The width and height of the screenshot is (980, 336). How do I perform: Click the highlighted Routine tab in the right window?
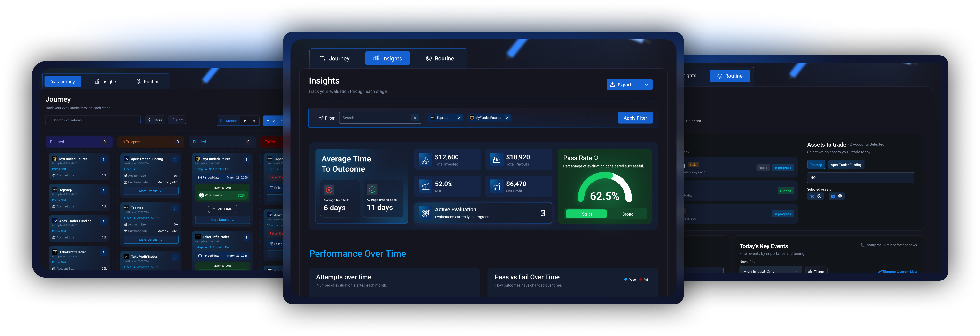pos(730,76)
